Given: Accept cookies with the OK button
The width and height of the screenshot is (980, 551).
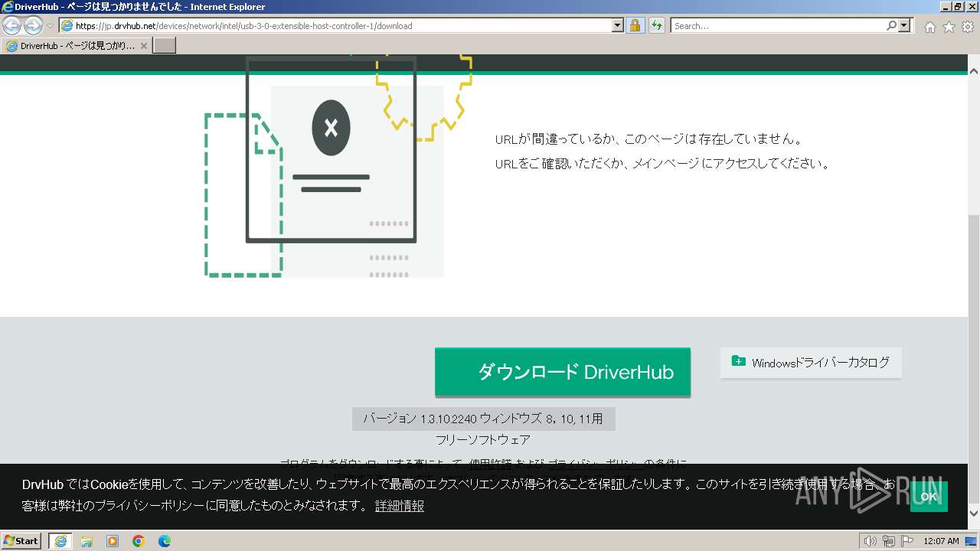Looking at the screenshot, I should click(x=929, y=497).
